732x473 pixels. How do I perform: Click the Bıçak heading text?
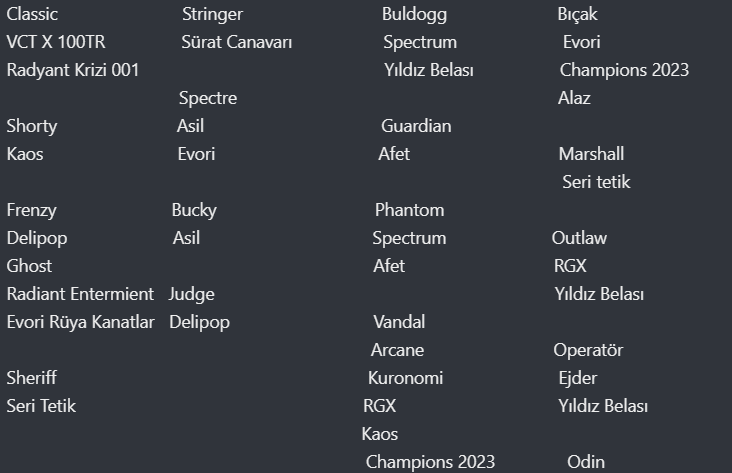tap(577, 14)
